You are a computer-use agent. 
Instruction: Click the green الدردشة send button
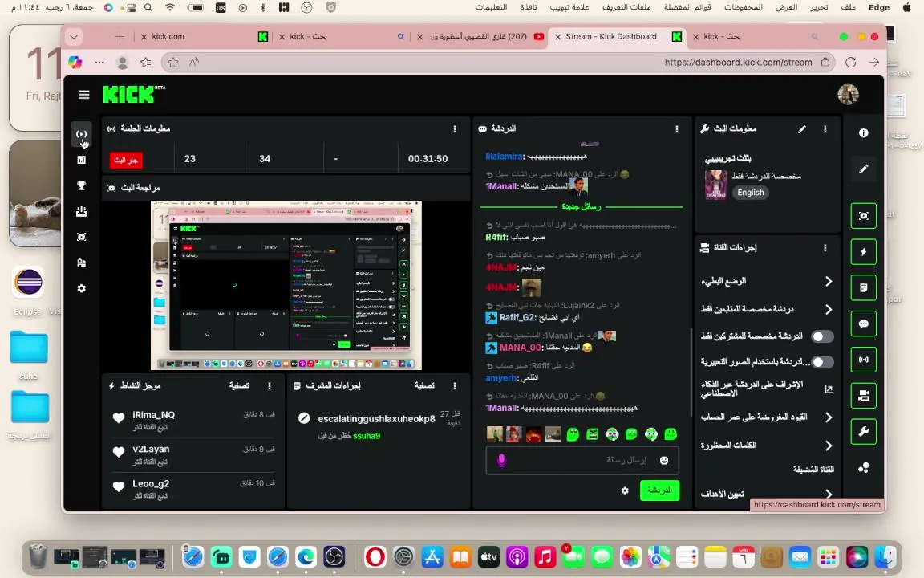[x=659, y=490]
